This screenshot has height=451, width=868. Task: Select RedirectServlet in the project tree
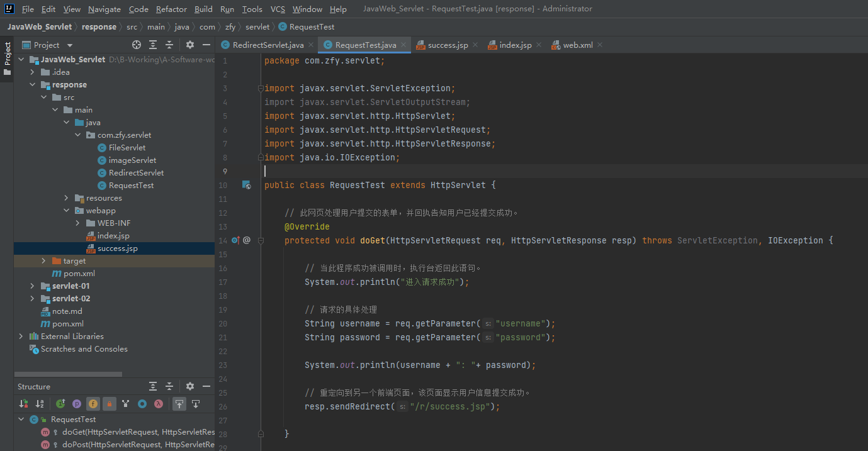click(x=136, y=173)
